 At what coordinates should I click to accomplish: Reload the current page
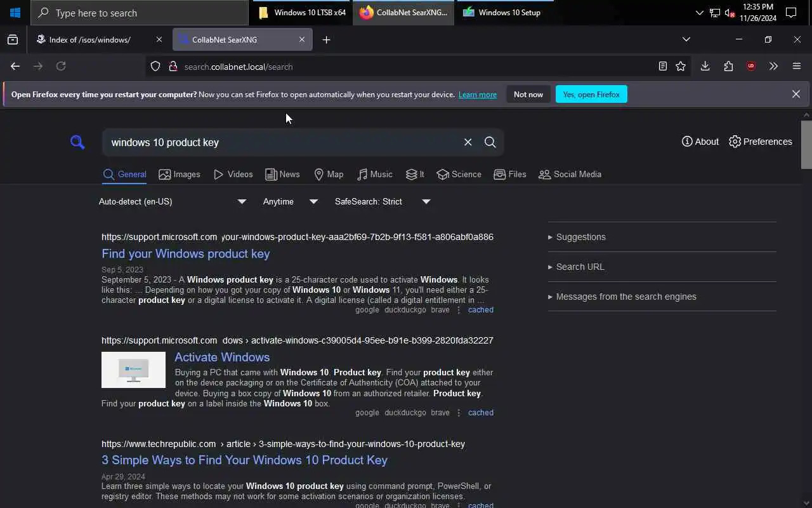coord(61,66)
